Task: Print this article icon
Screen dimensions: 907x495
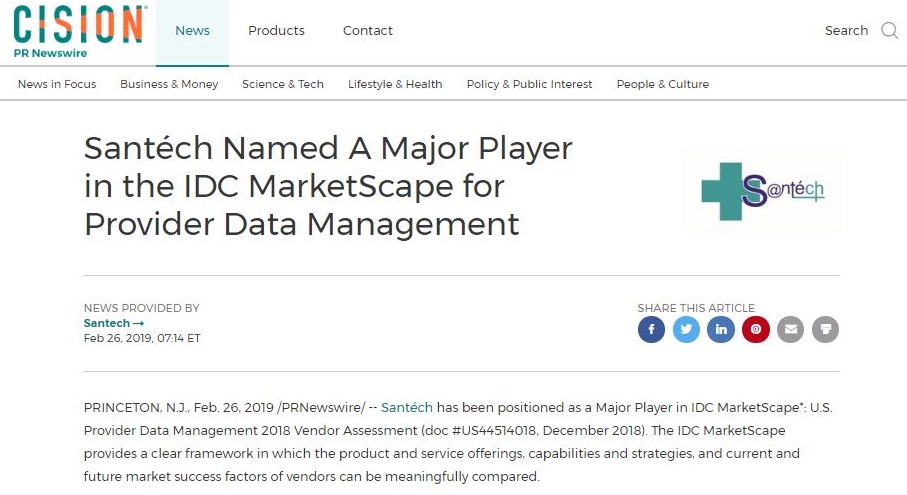Action: 825,330
